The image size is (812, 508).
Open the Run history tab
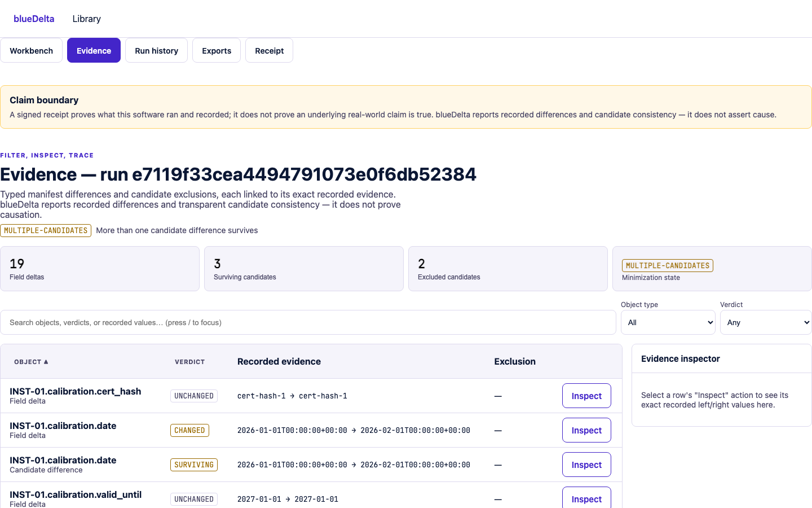click(156, 50)
